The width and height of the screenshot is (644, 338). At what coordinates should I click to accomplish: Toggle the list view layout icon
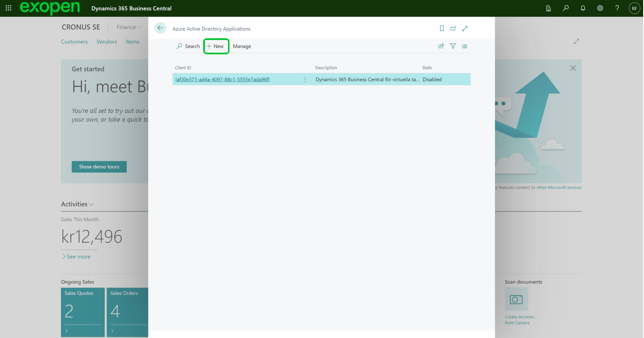point(465,46)
